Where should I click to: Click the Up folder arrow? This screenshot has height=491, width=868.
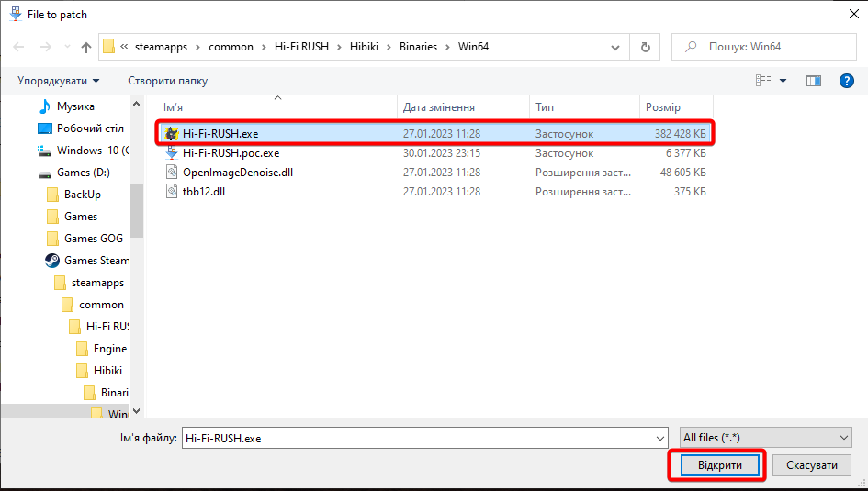86,47
